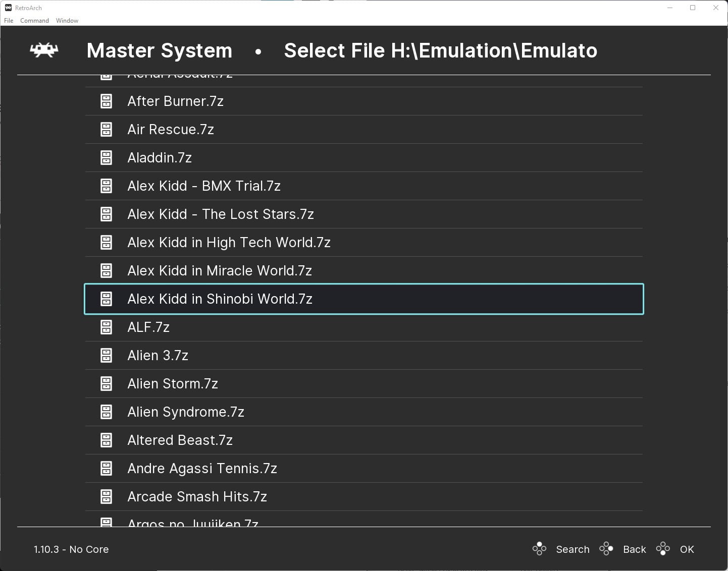
Task: Click the version label 1.10.3 - No Core
Action: [71, 549]
